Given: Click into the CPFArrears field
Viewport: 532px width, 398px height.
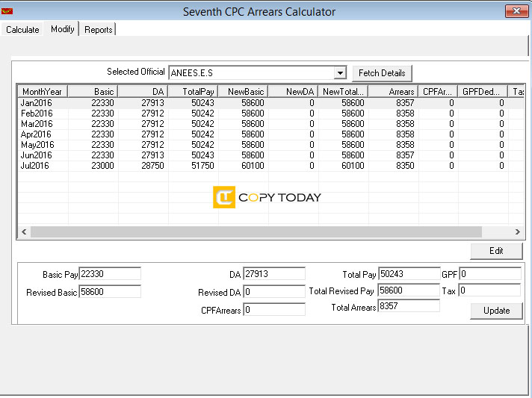Looking at the screenshot, I should 274,310.
